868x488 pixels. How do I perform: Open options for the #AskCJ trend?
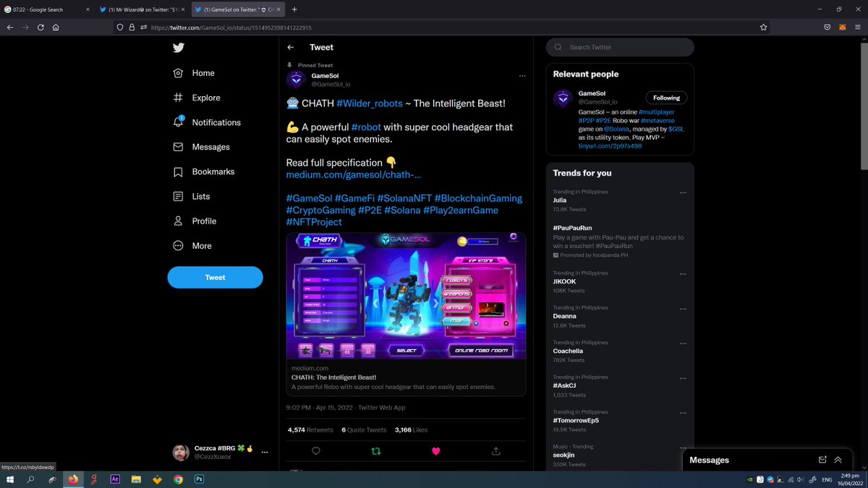coord(682,378)
